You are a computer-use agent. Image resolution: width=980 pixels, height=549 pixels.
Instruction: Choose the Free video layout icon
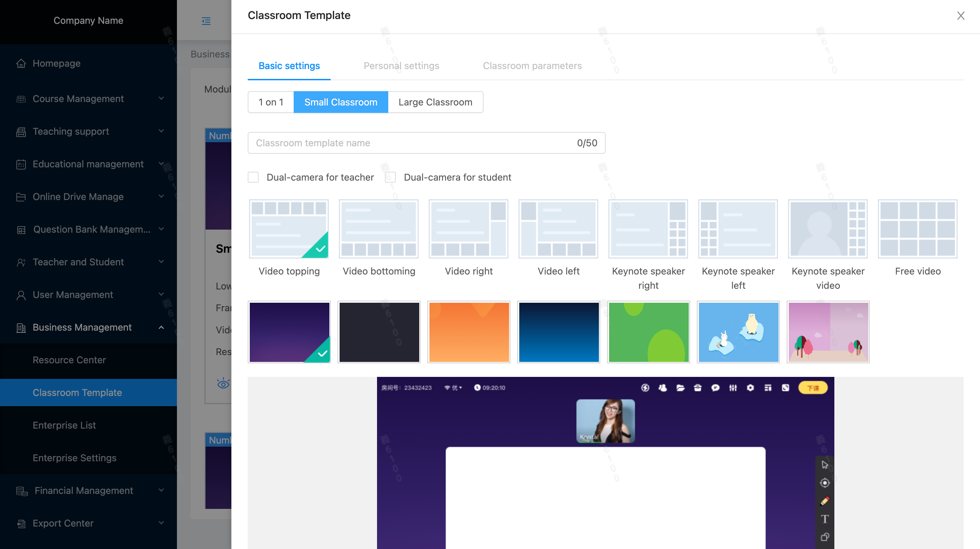click(917, 229)
